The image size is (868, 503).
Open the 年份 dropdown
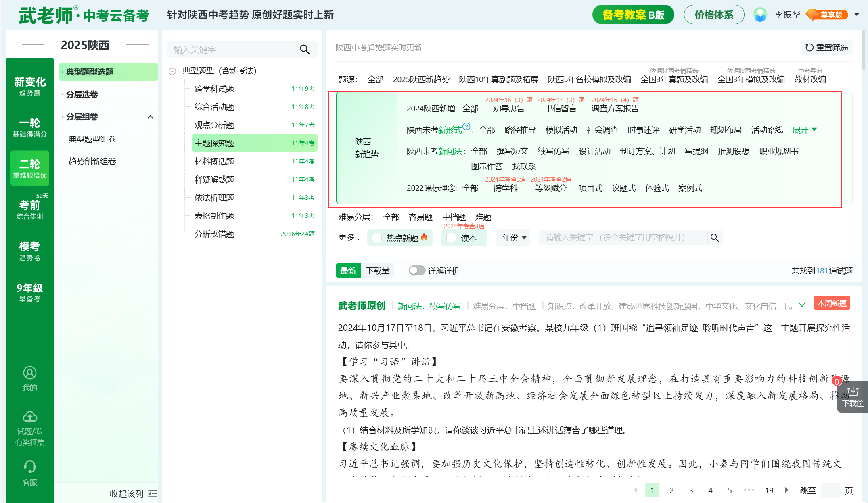point(514,238)
